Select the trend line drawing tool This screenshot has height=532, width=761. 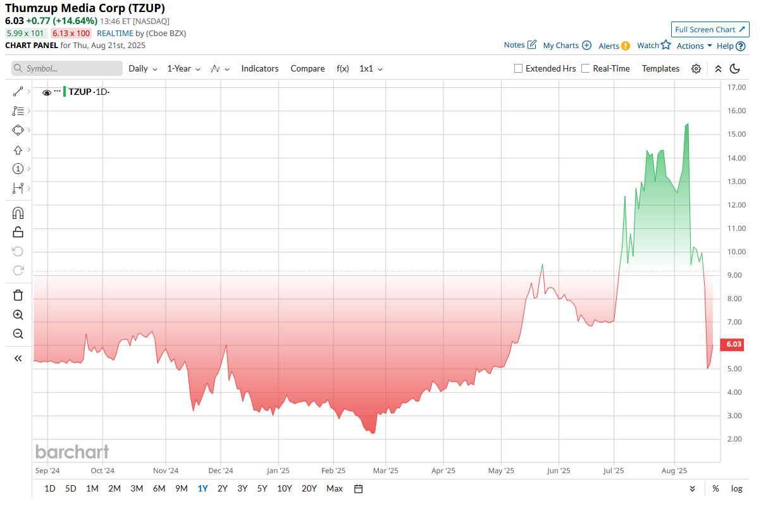(x=18, y=92)
